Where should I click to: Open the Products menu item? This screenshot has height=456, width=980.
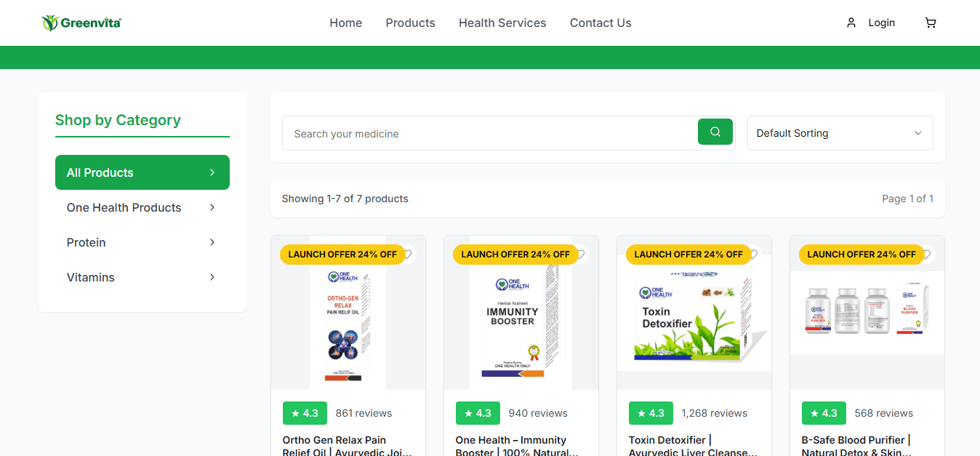coord(410,23)
